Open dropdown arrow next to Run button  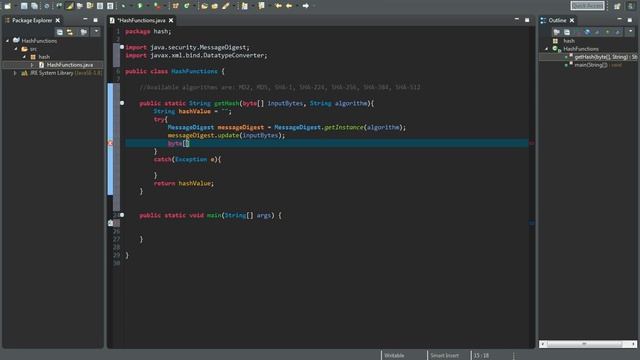pyautogui.click(x=148, y=6)
